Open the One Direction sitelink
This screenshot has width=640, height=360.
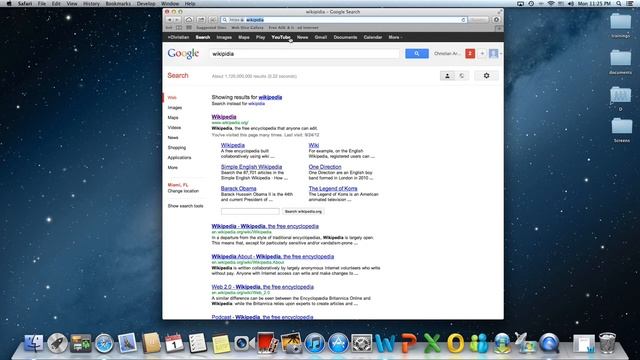click(325, 167)
